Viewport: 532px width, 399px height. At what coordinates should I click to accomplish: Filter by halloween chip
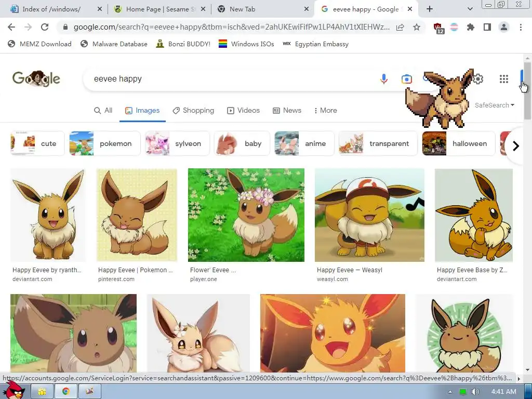[459, 143]
